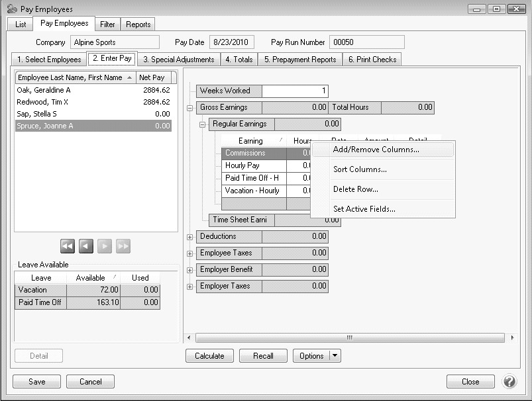Click the Weeks Worked input field
Image resolution: width=532 pixels, height=401 pixels.
coord(295,91)
